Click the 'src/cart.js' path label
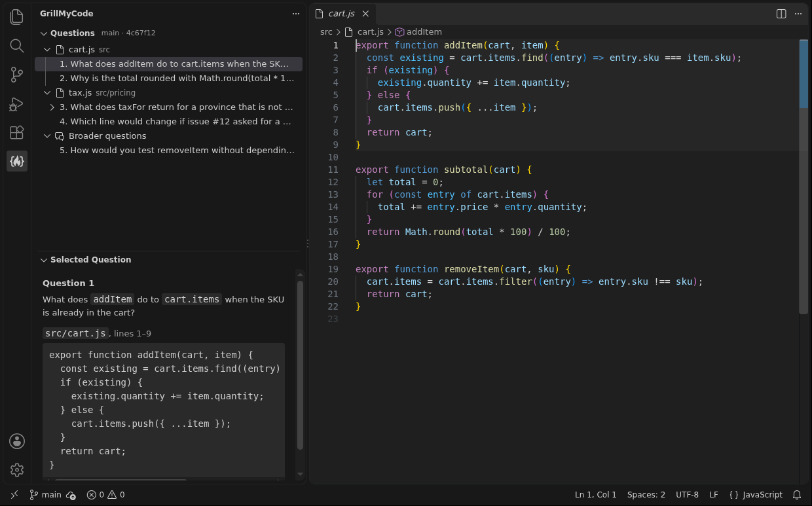This screenshot has height=506, width=812. (x=75, y=333)
